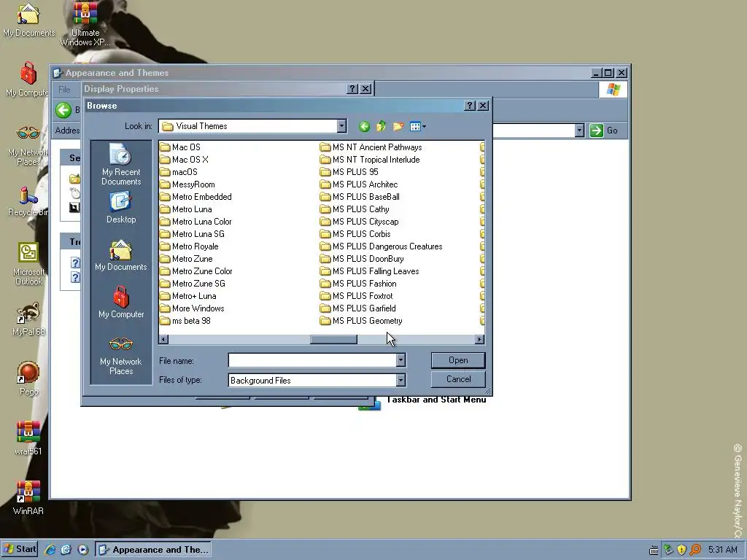The image size is (747, 560).
Task: Open the View Menu icon in Browse dialog
Action: pos(418,126)
